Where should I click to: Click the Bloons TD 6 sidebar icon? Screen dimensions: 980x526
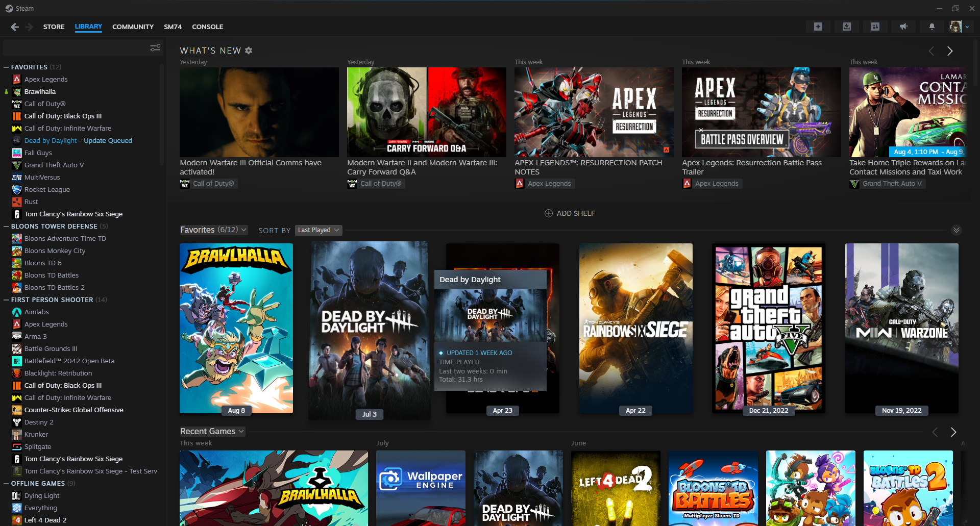(17, 263)
